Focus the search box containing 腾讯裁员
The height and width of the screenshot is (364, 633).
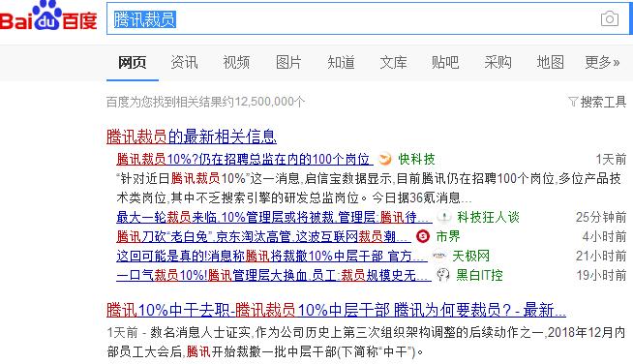pos(368,18)
